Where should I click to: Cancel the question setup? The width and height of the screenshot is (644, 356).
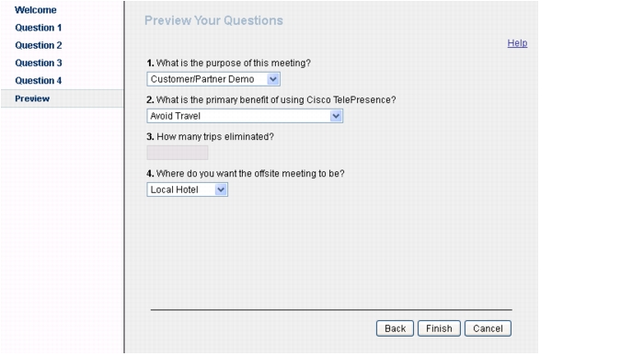pyautogui.click(x=488, y=328)
